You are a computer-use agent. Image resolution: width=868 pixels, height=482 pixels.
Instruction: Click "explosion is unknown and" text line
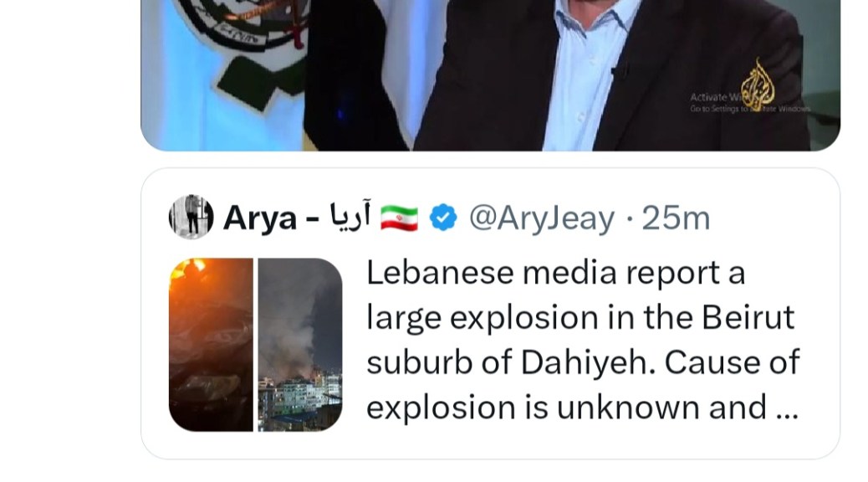tap(566, 408)
